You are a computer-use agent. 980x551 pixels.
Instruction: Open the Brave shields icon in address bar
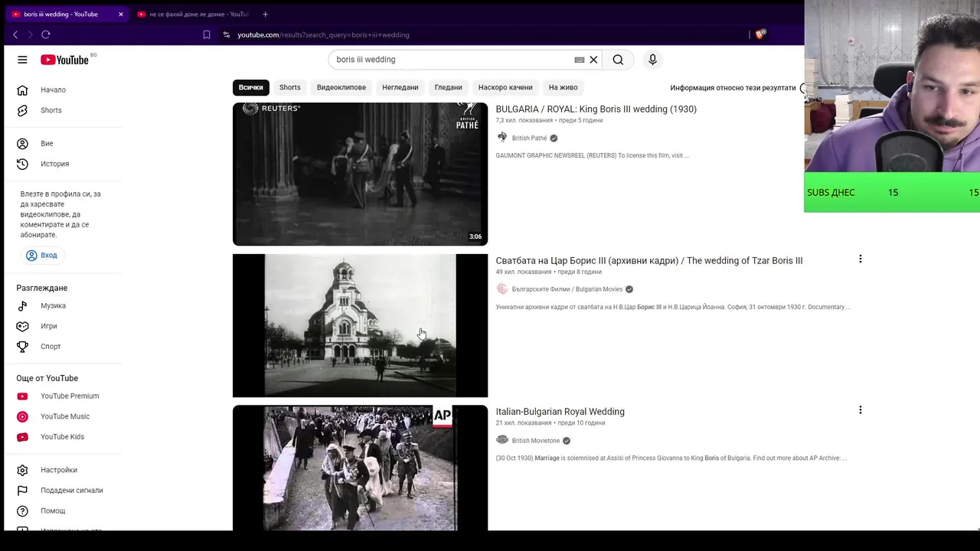(760, 34)
